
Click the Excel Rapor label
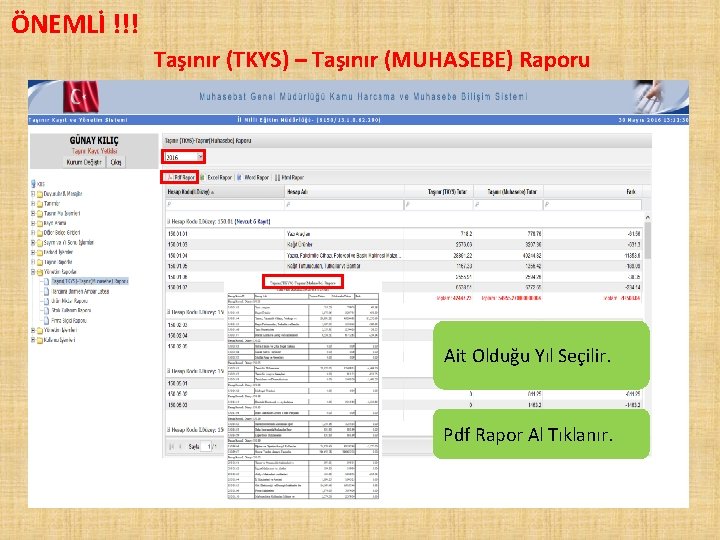[219, 177]
